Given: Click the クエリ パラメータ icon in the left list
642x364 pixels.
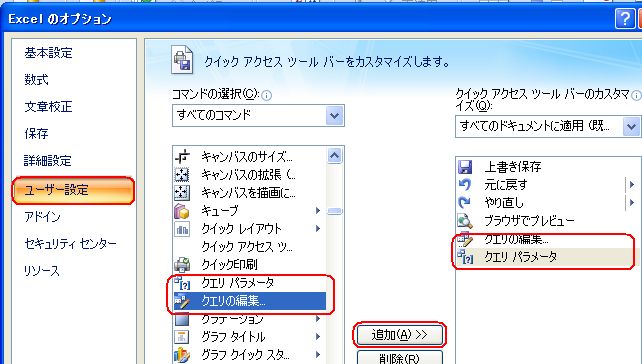Looking at the screenshot, I should 182,283.
